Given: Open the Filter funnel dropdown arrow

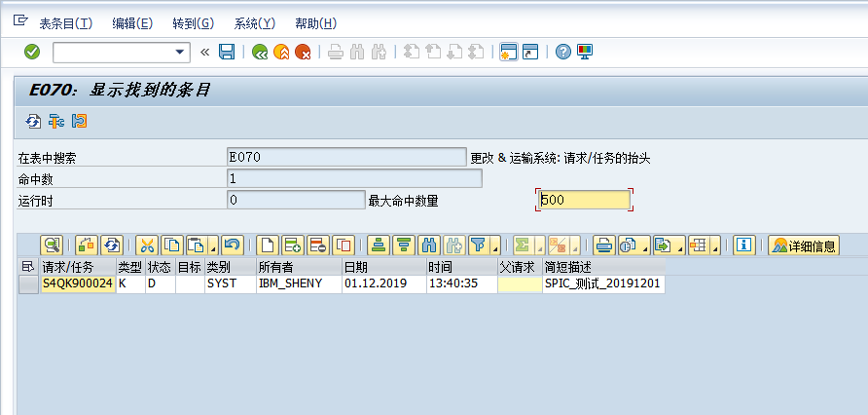Looking at the screenshot, I should click(x=496, y=247).
